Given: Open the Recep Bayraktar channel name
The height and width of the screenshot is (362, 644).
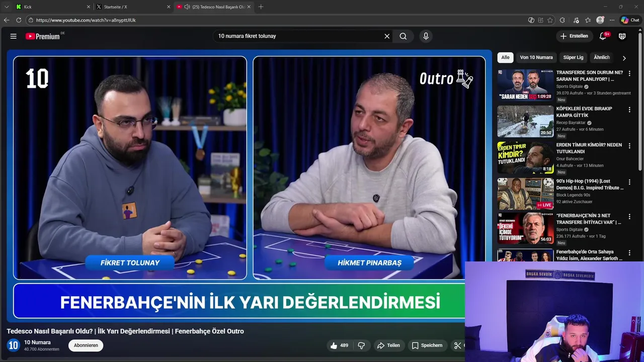Looking at the screenshot, I should 571,123.
